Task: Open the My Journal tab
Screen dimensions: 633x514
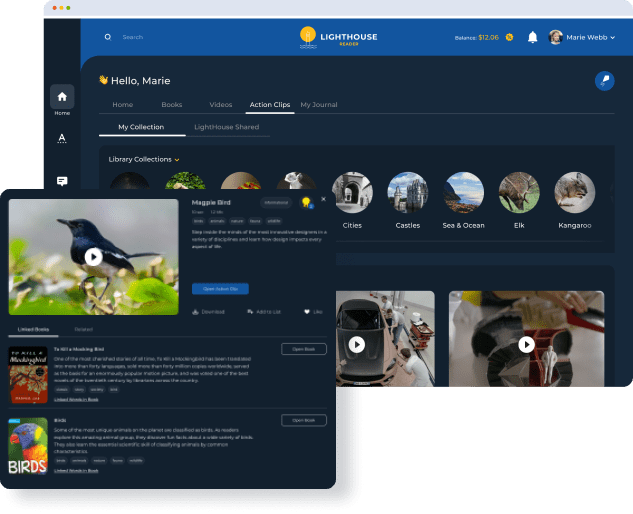Action: point(319,105)
